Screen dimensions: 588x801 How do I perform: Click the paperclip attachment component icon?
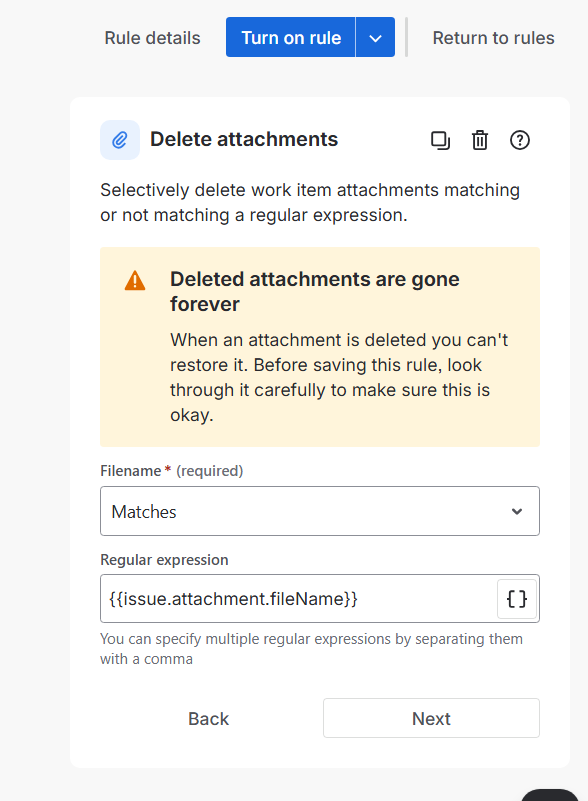coord(119,139)
